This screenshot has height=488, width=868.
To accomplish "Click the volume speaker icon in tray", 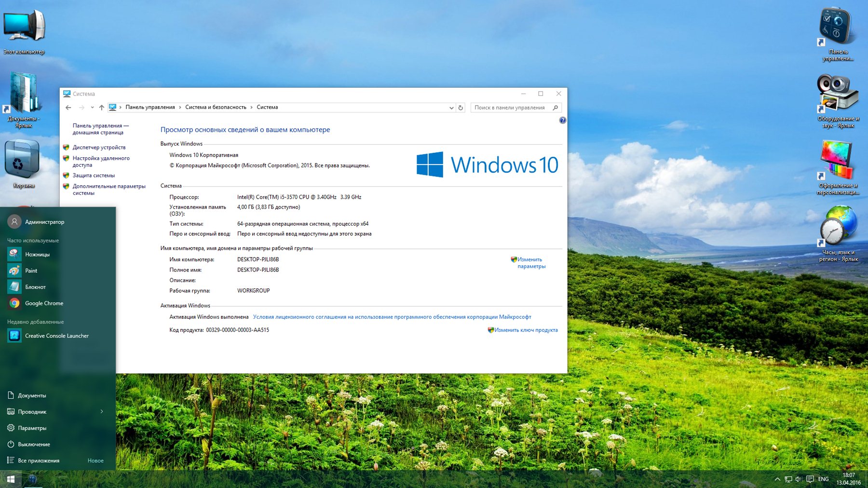I will (x=798, y=479).
